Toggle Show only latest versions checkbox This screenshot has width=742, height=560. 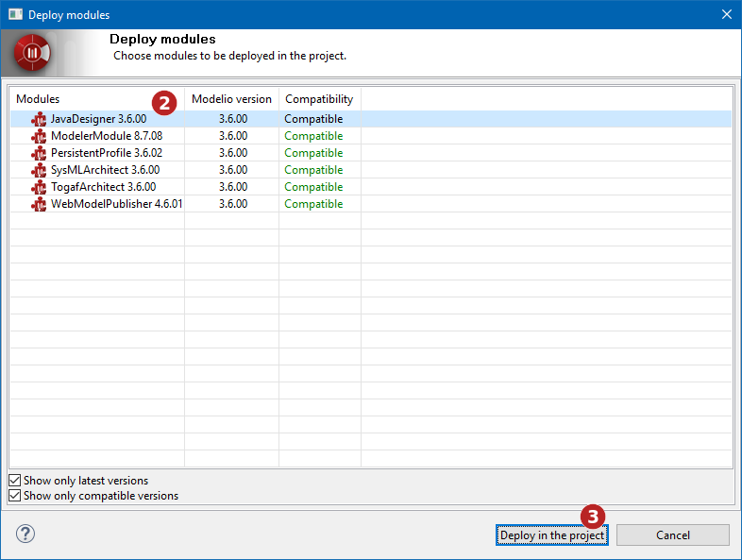(x=15, y=481)
